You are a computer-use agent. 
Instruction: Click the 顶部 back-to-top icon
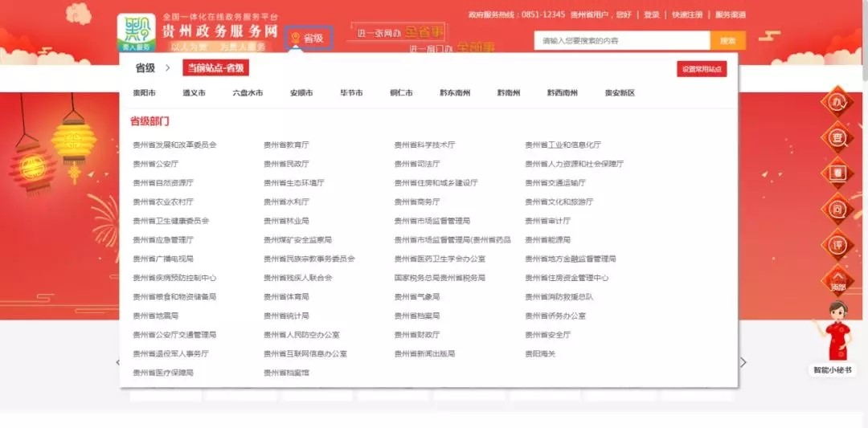(x=838, y=280)
